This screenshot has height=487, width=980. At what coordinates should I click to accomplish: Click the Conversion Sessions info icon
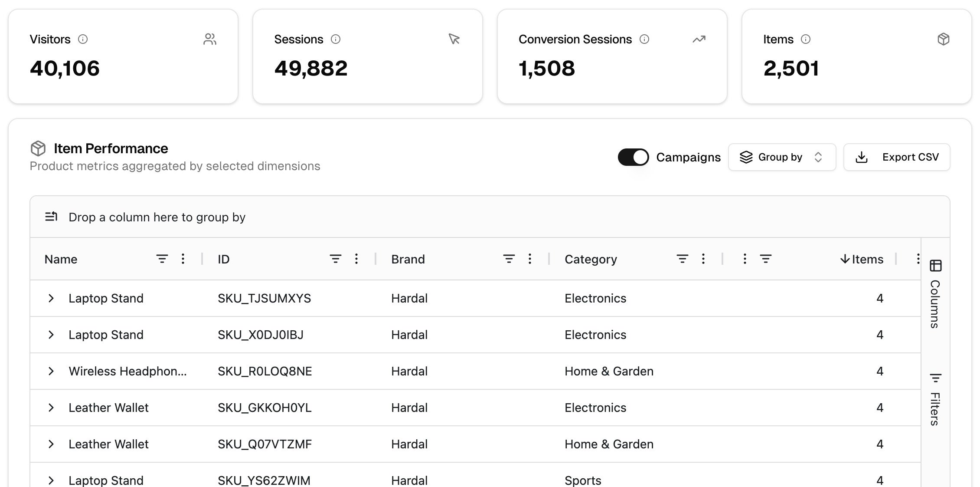(644, 39)
